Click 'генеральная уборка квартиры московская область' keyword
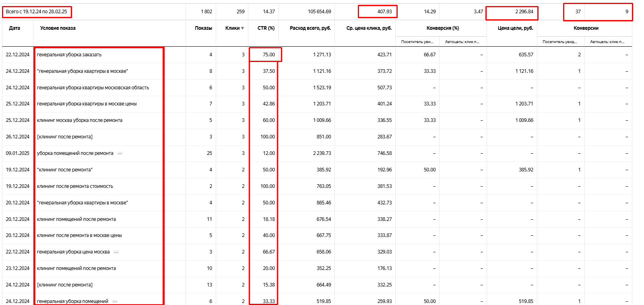The image size is (644, 305). 93,88
